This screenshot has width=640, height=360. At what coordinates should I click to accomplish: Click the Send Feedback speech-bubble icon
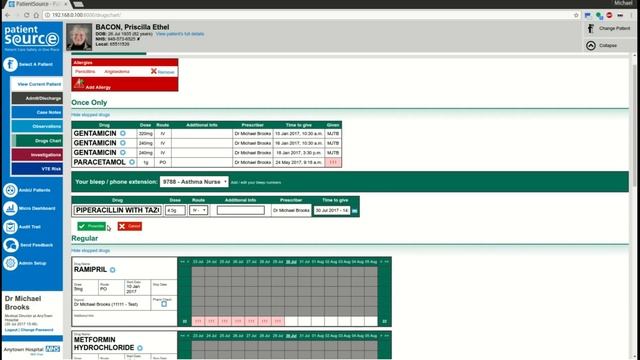10,245
